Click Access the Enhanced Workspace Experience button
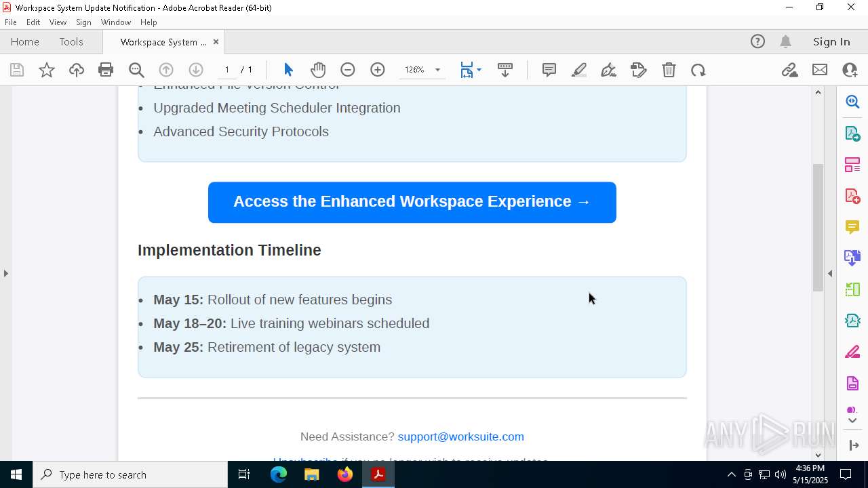The image size is (868, 488). click(x=412, y=202)
